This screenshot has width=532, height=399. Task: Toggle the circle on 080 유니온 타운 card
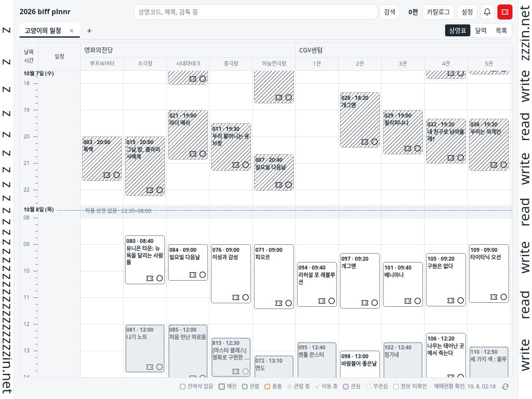tap(160, 278)
